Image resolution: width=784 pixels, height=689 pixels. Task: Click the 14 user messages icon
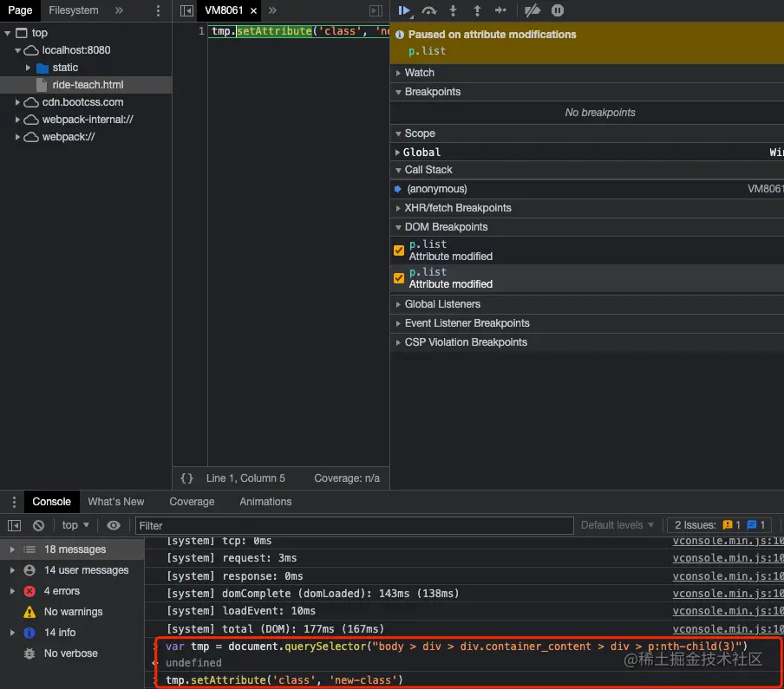pyautogui.click(x=29, y=570)
